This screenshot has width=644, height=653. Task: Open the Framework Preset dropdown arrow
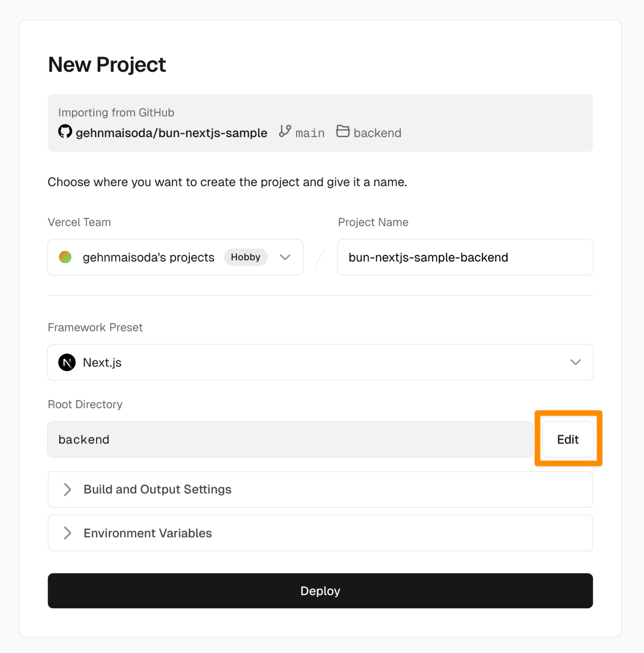point(575,362)
